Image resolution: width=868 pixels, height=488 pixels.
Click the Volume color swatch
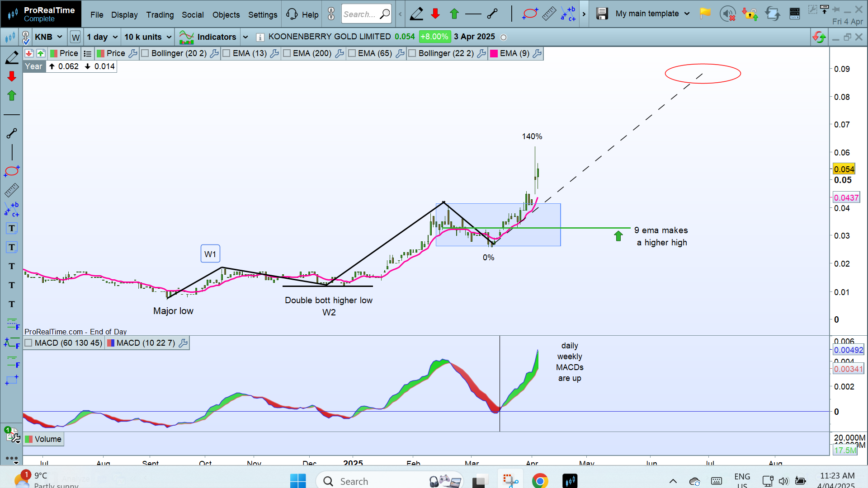[x=29, y=439]
